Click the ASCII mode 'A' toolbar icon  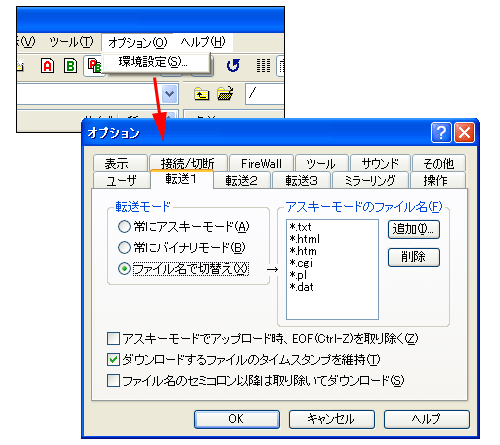[x=47, y=65]
